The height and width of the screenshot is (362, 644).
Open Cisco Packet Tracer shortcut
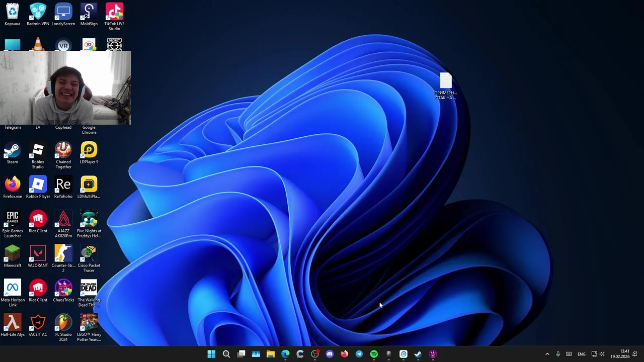point(89,259)
